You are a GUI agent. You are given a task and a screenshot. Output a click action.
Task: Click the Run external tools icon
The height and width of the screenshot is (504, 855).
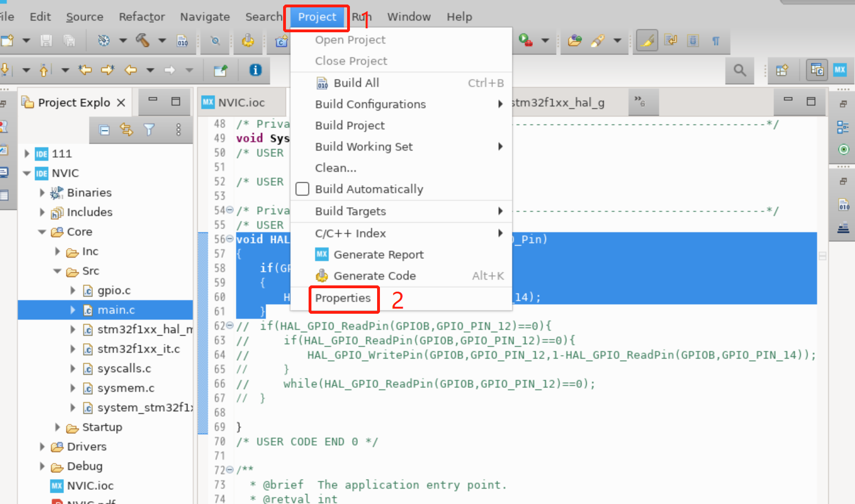click(x=525, y=41)
